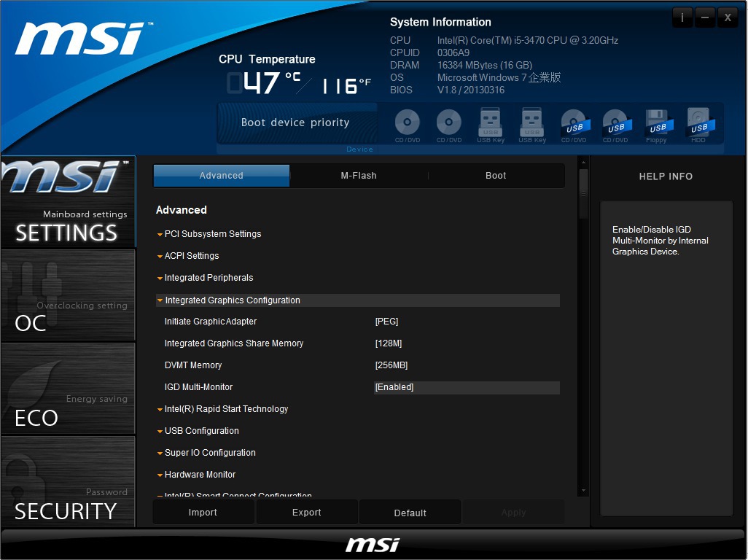This screenshot has width=748, height=560.
Task: Select the USB HDD boot device icon
Action: click(698, 125)
